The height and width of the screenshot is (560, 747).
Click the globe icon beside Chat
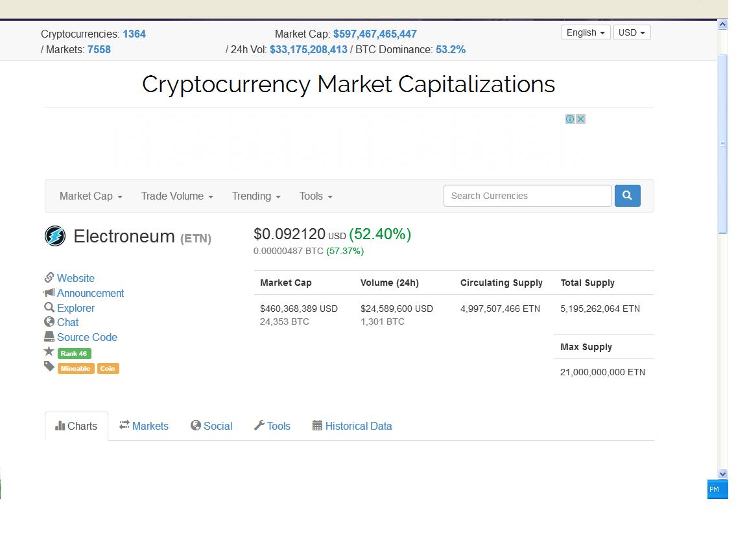pos(49,322)
